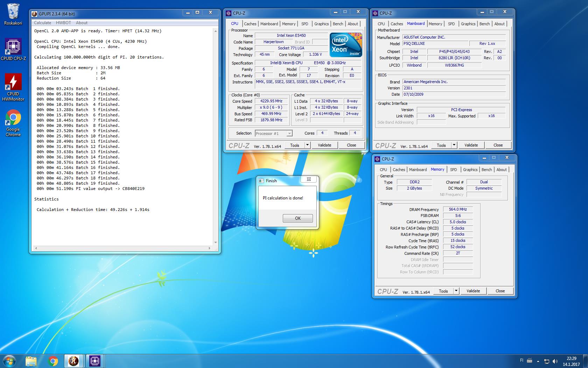Screen dimensions: 588x368
Task: Click the DRAM Frequency value 564.0 MHz
Action: coord(458,209)
